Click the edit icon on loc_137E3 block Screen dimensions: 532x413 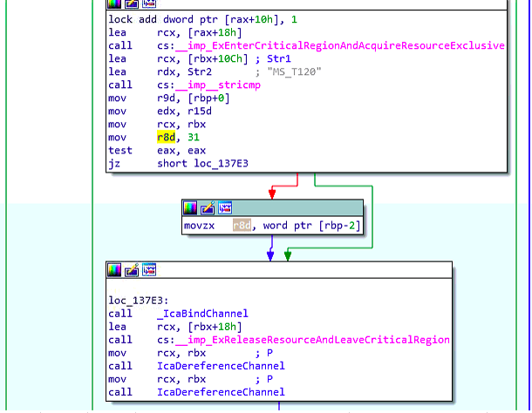point(132,270)
